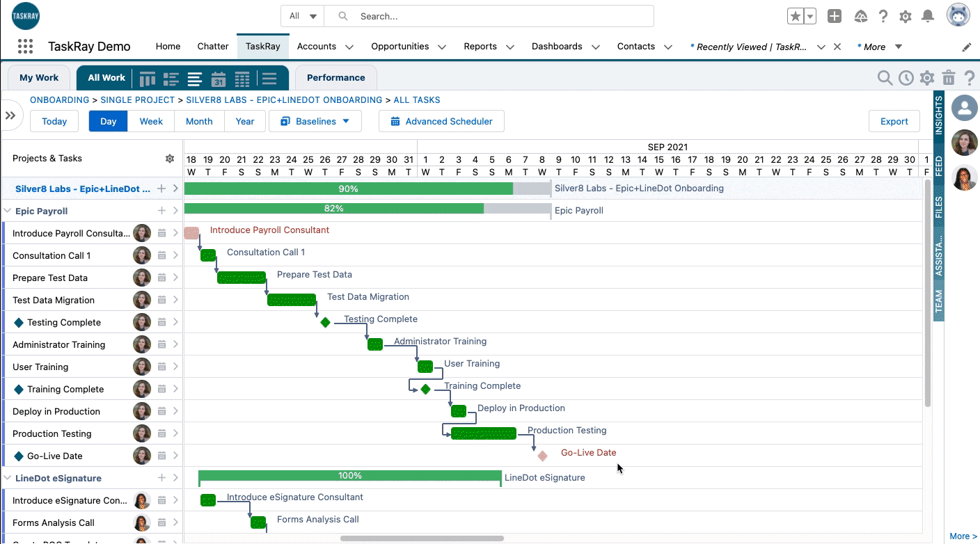980x544 pixels.
Task: Collapse the Epic Payroll group
Action: point(8,211)
